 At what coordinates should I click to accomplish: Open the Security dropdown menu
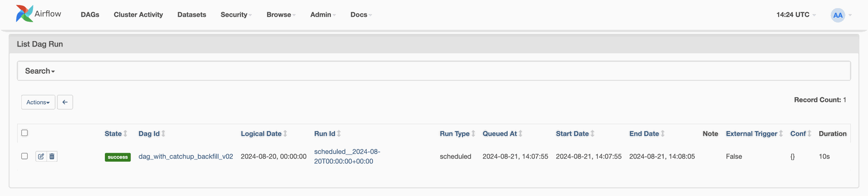pos(236,14)
